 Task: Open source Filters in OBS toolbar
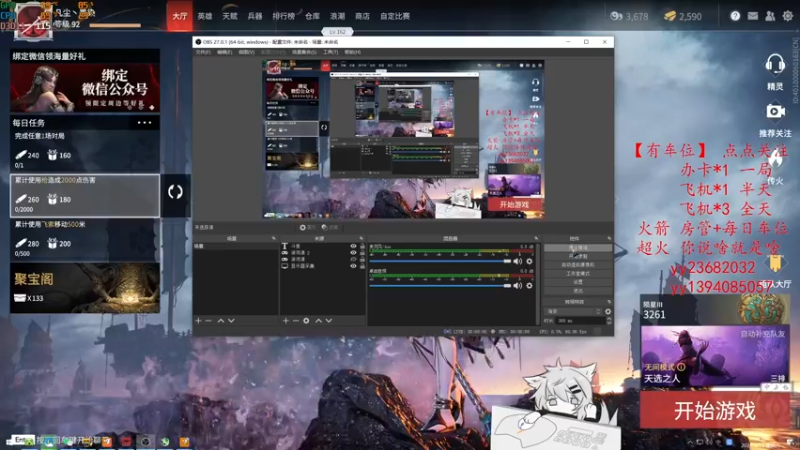(x=330, y=228)
